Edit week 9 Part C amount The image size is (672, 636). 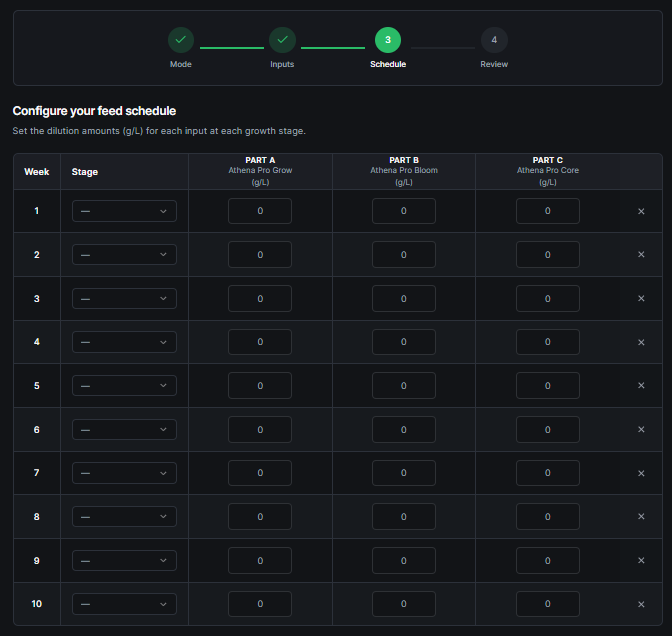coord(548,561)
